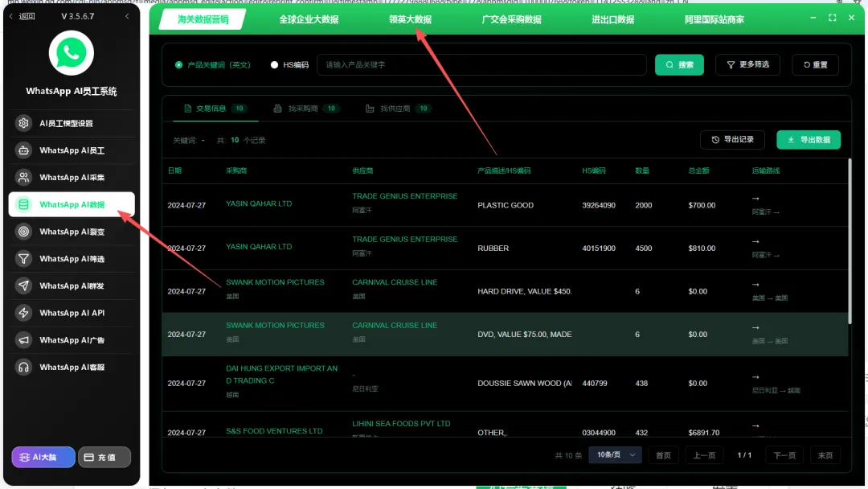Collapse the sidebar with the chevron near version
Image resolution: width=868 pixels, height=489 pixels.
127,16
